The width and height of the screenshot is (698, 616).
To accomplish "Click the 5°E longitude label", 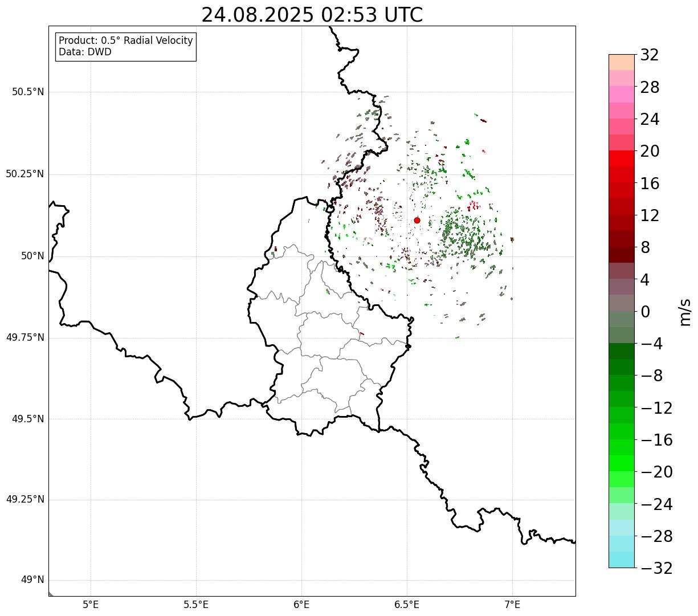I will (91, 605).
